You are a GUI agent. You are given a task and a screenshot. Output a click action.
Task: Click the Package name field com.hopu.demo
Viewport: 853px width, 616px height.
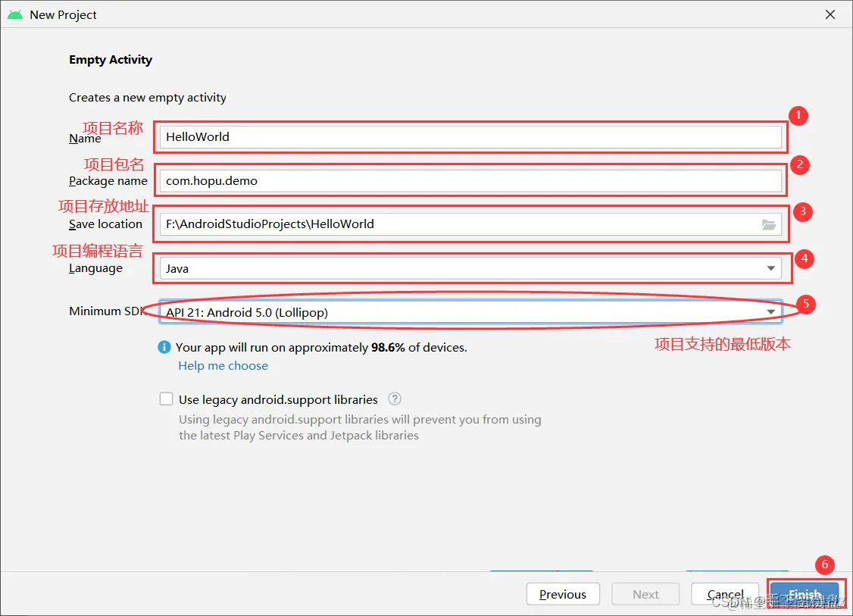point(470,180)
